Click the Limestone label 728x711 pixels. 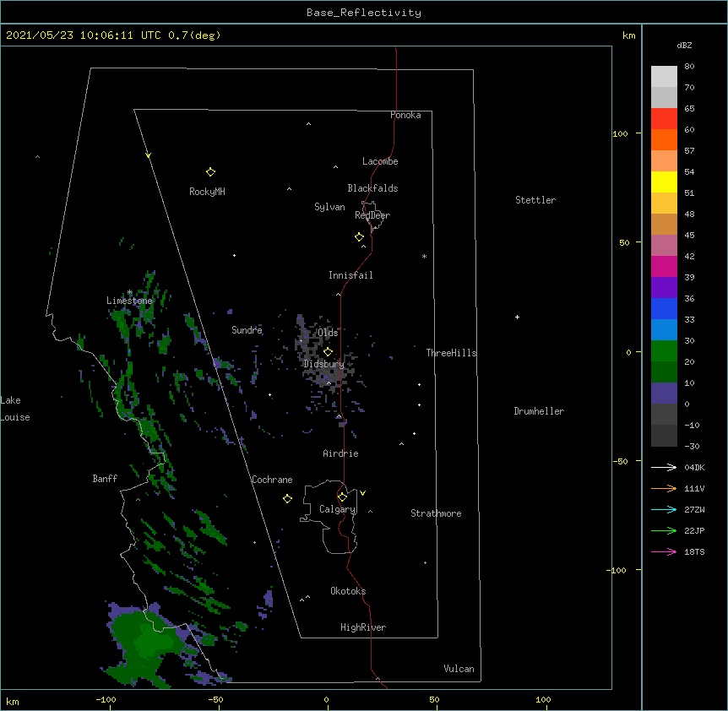(129, 301)
